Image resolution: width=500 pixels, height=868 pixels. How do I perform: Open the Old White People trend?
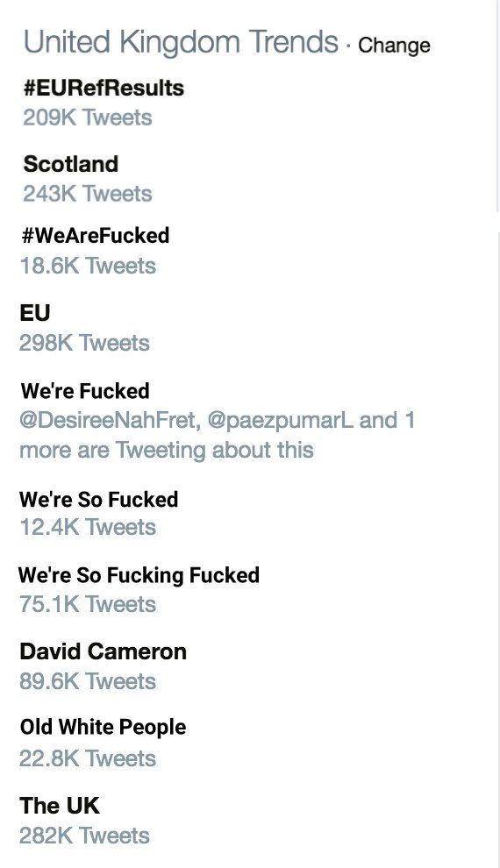coord(103,728)
